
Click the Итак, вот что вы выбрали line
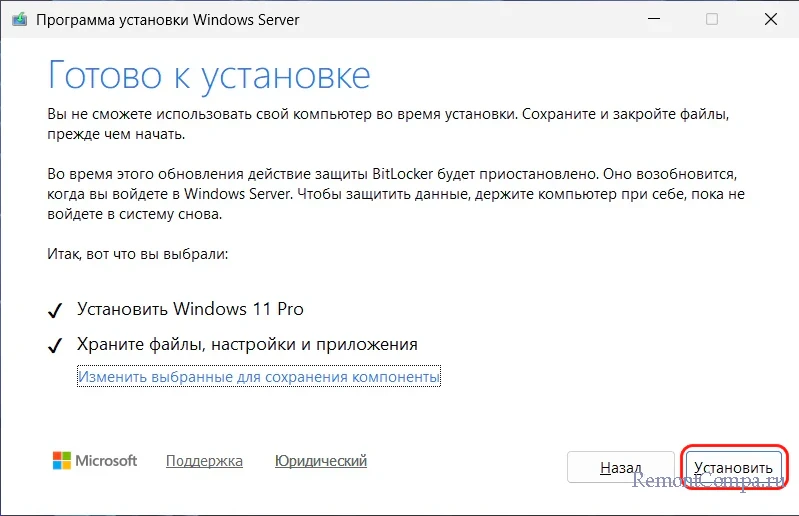(x=138, y=255)
